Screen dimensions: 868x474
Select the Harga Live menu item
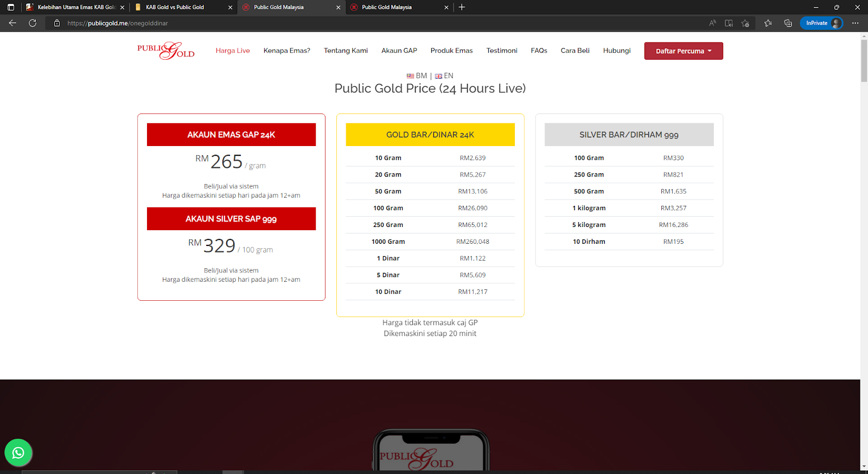point(233,50)
